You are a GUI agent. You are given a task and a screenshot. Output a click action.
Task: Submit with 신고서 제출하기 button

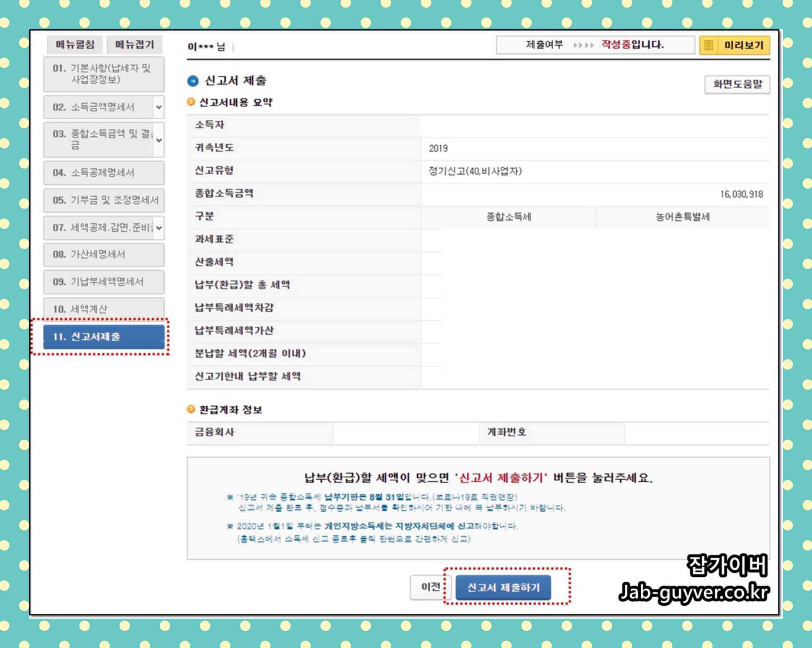503,588
